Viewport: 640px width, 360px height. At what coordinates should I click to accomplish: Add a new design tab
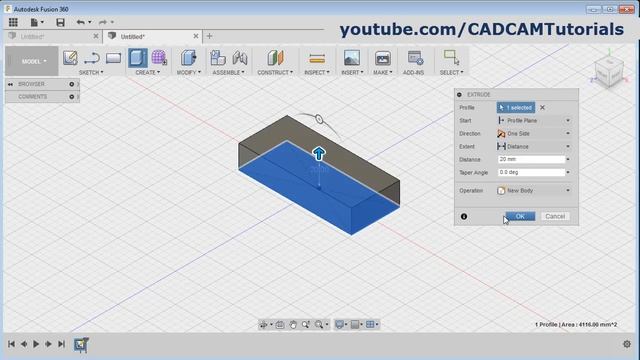[x=209, y=36]
